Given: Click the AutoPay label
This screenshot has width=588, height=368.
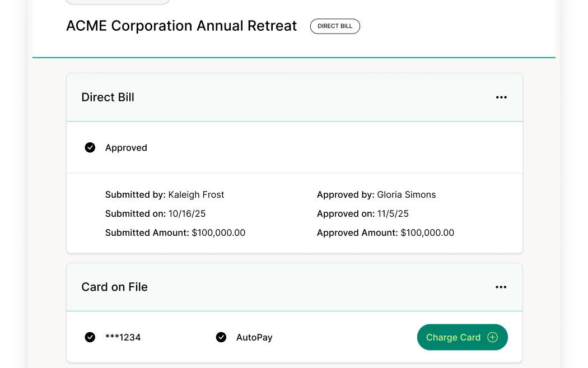Looking at the screenshot, I should (254, 338).
